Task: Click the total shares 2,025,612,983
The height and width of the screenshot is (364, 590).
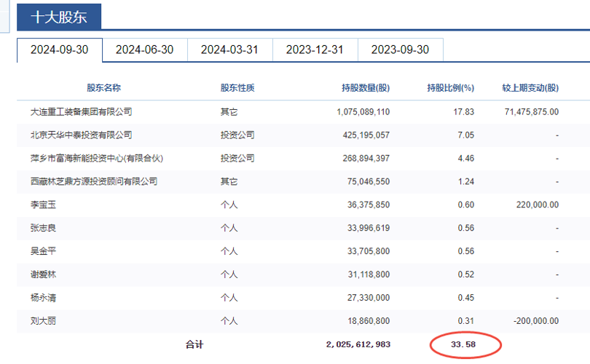Action: click(x=358, y=344)
